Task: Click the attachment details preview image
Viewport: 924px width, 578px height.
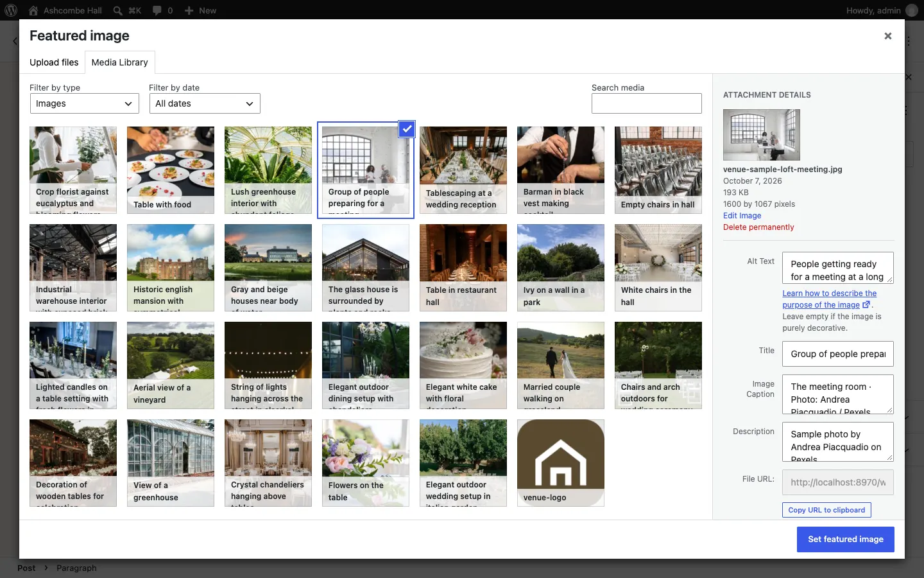Action: tap(762, 135)
